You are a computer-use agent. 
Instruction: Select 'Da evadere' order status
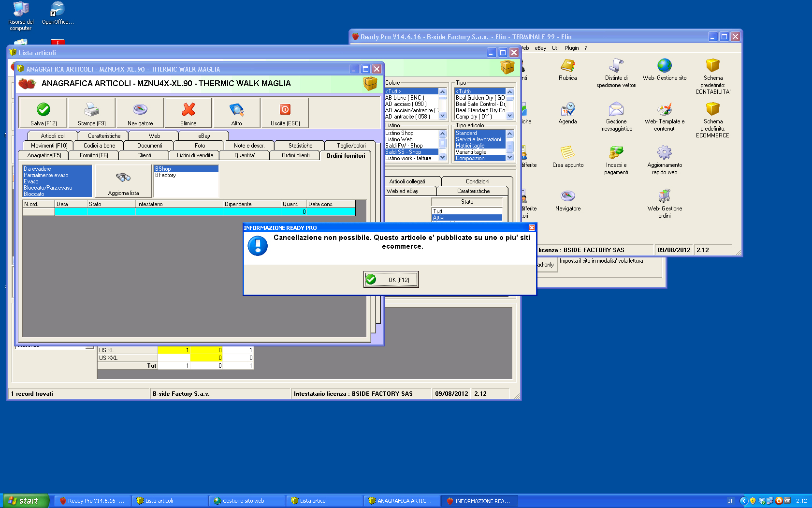(x=57, y=169)
